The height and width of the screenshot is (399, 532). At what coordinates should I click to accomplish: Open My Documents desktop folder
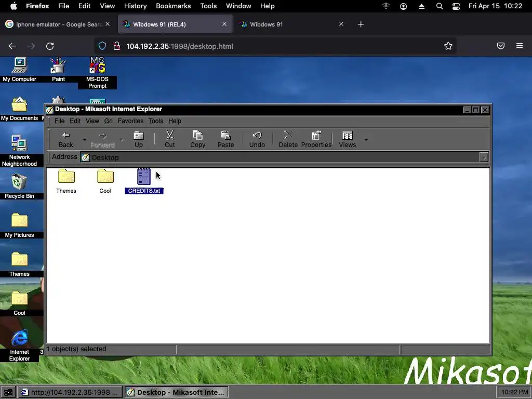19,109
